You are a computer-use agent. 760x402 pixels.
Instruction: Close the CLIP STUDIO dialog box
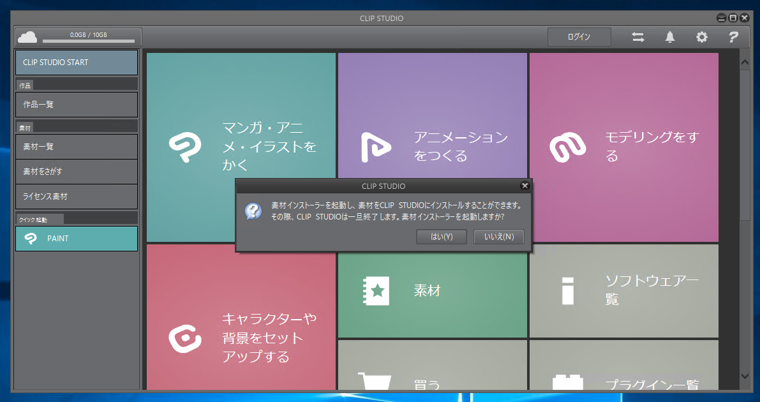(524, 186)
